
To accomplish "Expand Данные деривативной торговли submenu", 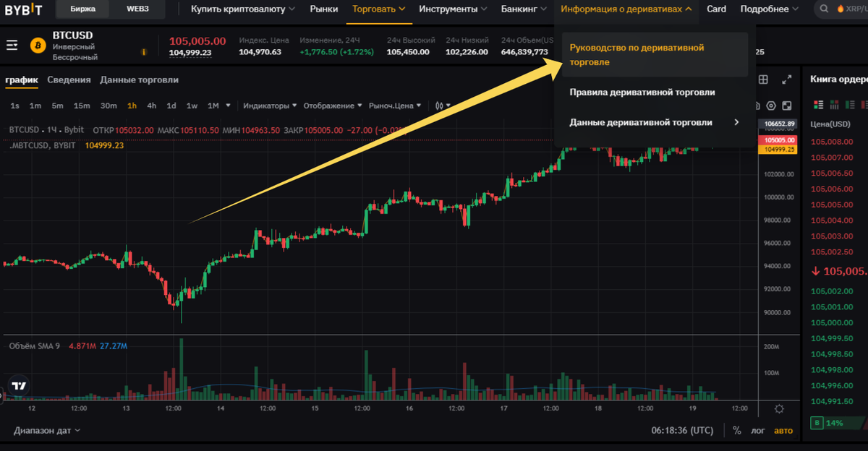I will tap(655, 122).
